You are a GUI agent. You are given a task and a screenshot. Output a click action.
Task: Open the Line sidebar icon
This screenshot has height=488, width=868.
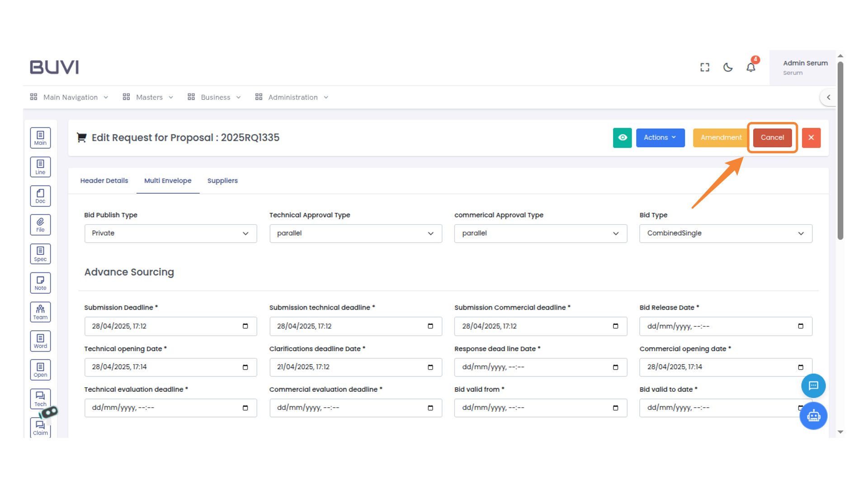tap(40, 167)
